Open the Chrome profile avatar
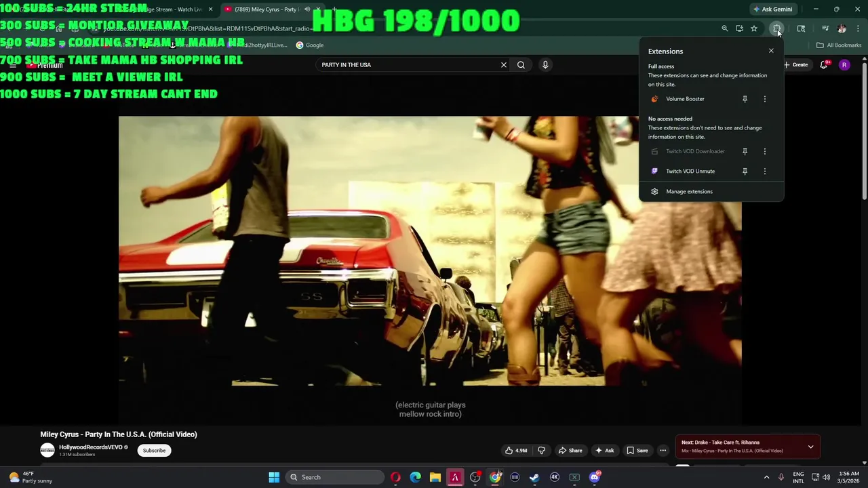This screenshot has height=488, width=868. [x=842, y=28]
